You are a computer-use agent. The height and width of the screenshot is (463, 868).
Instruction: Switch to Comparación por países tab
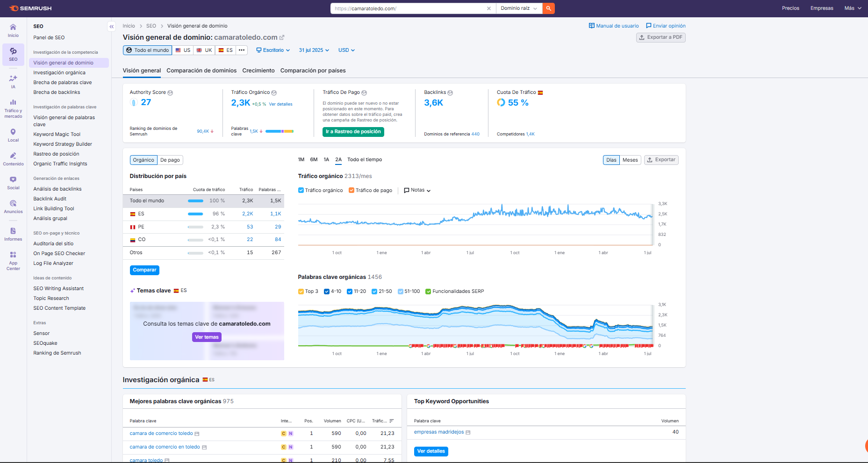click(313, 71)
